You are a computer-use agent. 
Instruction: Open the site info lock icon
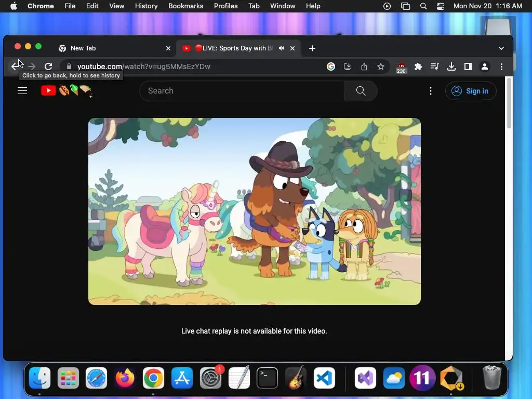pyautogui.click(x=69, y=66)
